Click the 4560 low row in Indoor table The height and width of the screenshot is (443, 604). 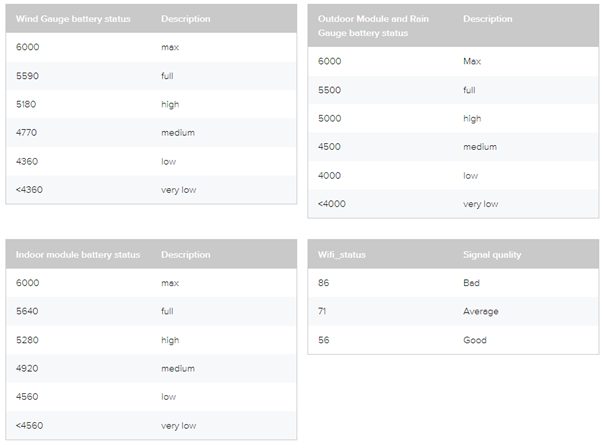[151, 397]
